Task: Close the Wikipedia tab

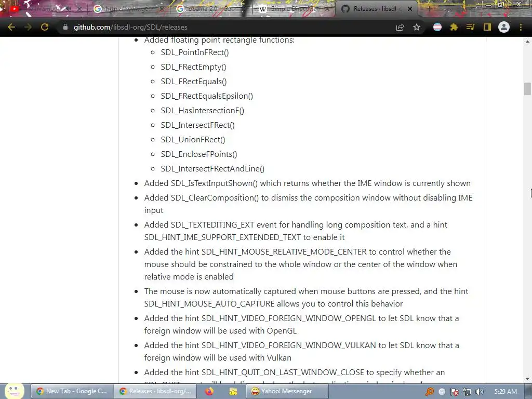Action: 327,9
